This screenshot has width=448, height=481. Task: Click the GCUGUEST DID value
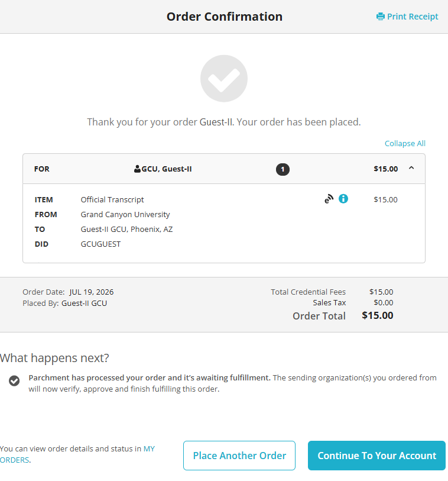click(x=100, y=244)
